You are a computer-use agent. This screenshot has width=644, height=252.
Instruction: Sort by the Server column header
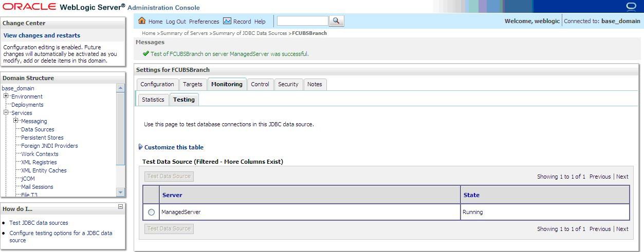tap(172, 195)
